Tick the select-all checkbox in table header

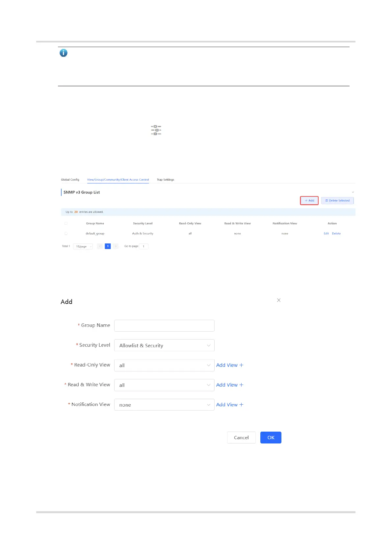66,223
